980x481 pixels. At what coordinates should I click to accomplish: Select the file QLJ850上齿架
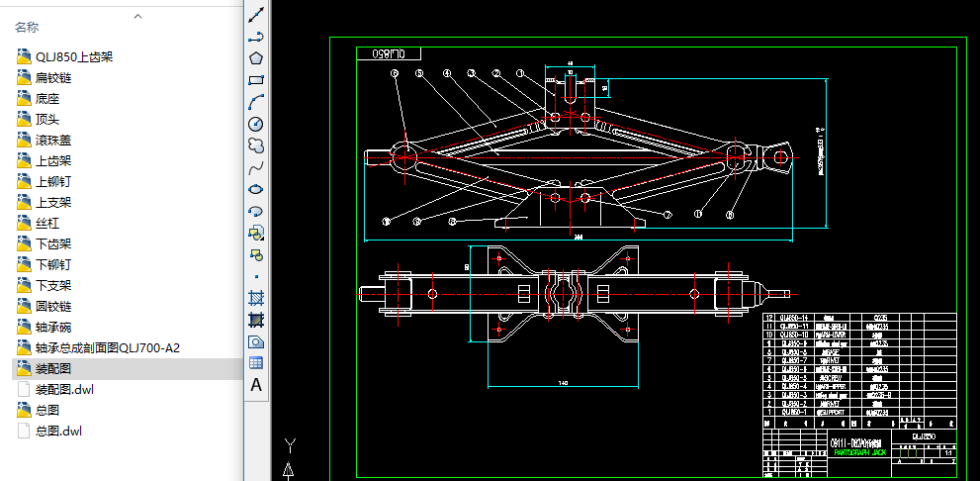[x=74, y=57]
